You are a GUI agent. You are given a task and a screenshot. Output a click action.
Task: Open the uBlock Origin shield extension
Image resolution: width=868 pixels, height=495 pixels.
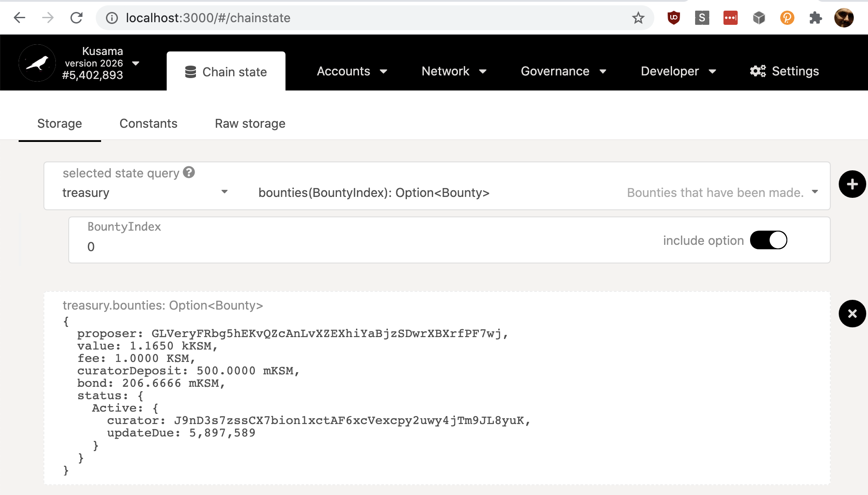pos(674,18)
